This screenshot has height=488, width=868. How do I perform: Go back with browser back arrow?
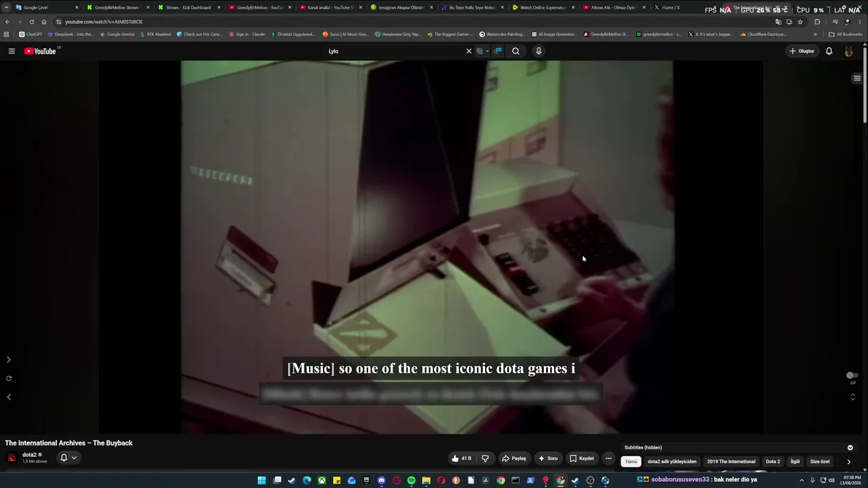tap(7, 22)
